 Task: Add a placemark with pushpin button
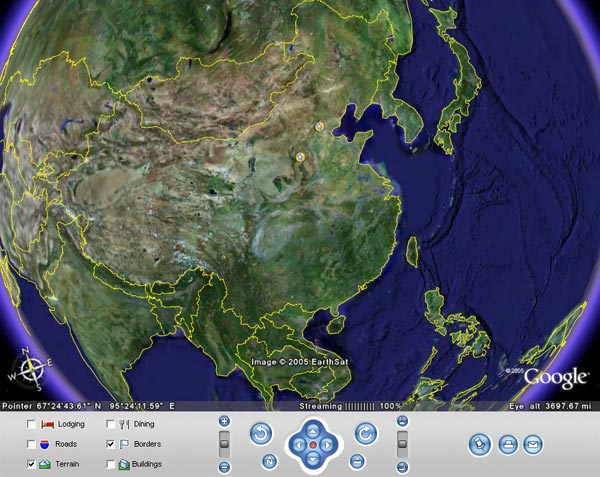(x=479, y=445)
